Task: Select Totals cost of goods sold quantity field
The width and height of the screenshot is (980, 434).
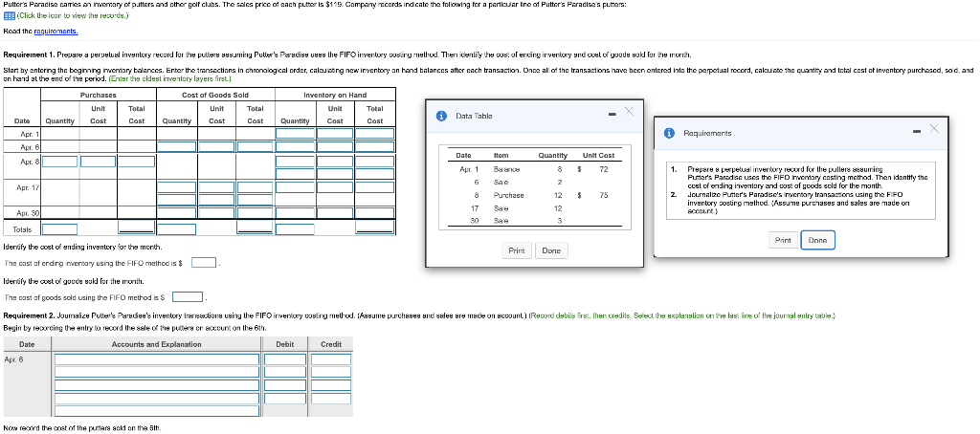Action: point(177,229)
